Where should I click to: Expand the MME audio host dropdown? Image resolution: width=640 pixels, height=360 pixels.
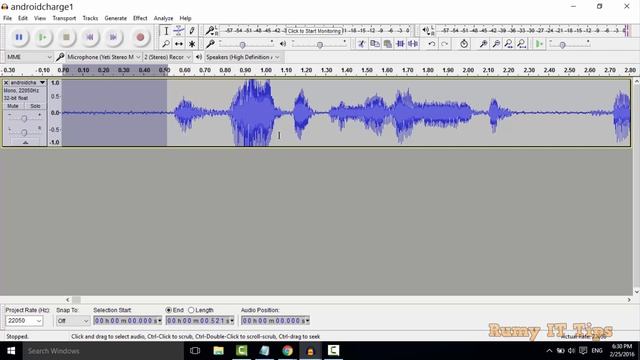coord(49,57)
